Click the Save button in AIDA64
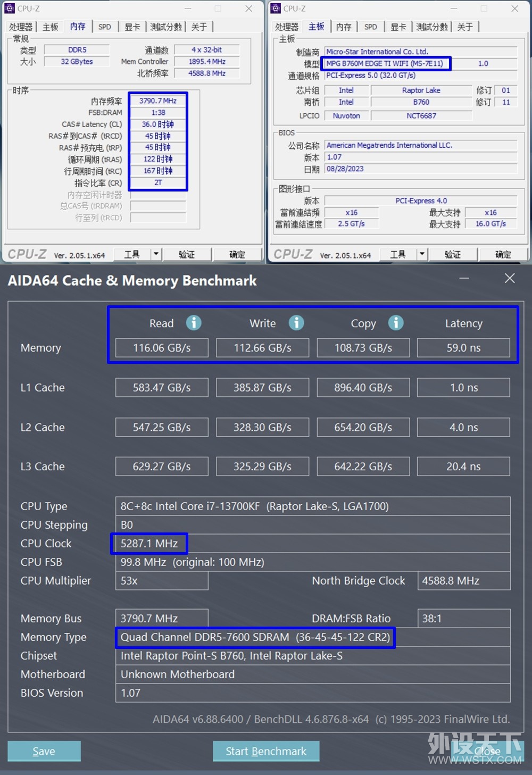Screen dimensions: 532x775 pyautogui.click(x=44, y=751)
